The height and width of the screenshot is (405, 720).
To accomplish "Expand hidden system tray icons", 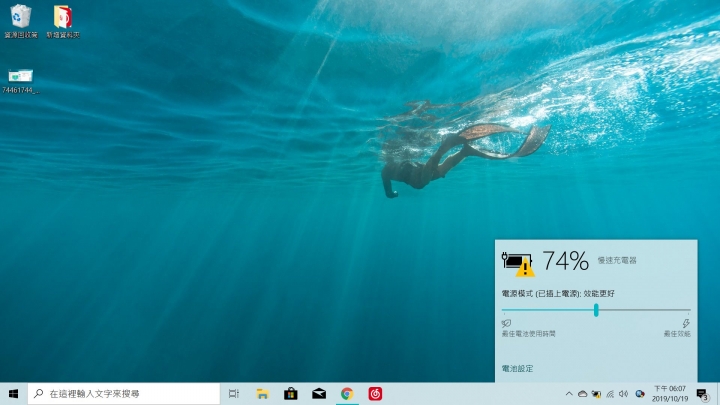I will pos(569,394).
